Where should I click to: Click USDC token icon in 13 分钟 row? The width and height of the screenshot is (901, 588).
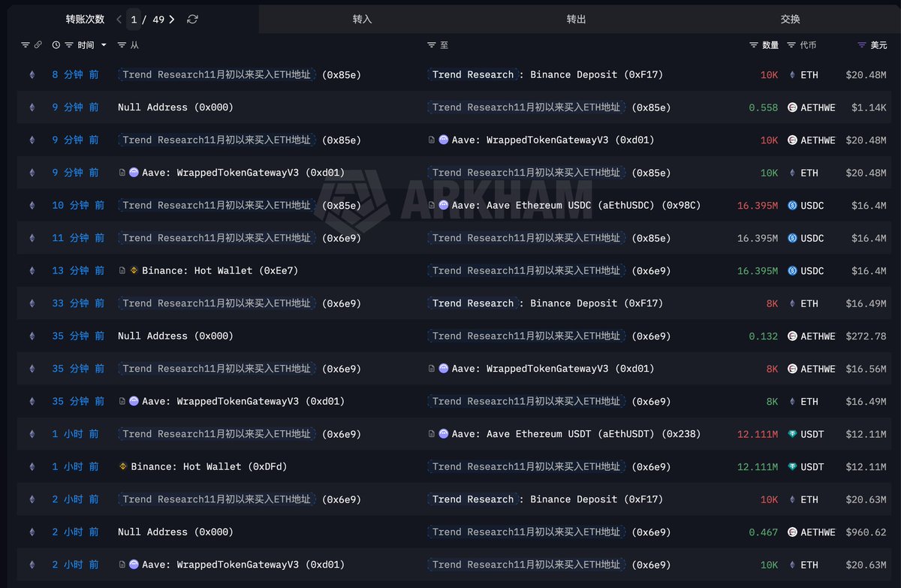point(792,271)
